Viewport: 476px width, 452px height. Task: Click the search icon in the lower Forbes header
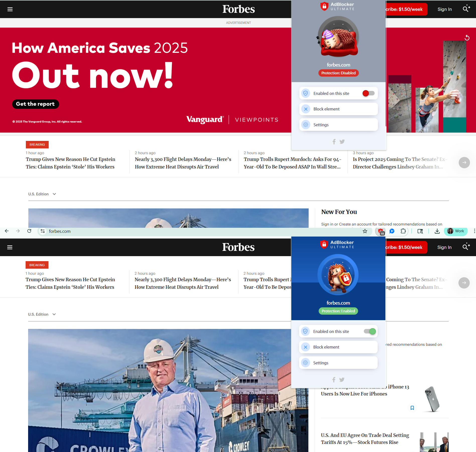point(465,247)
